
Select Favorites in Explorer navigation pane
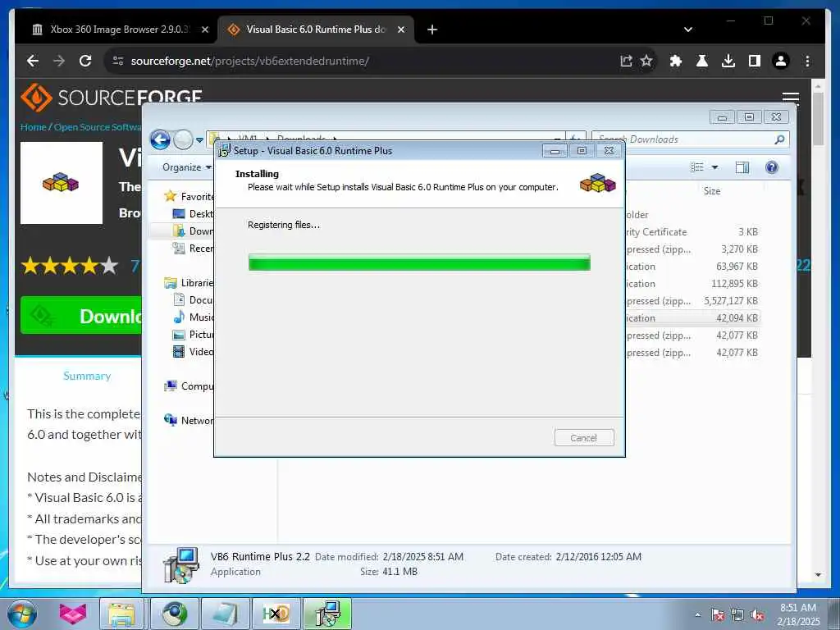pyautogui.click(x=189, y=197)
